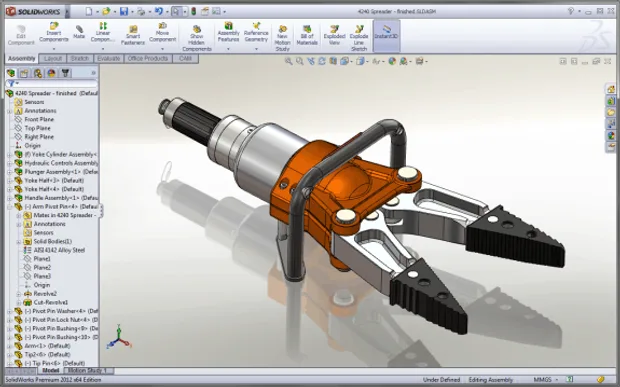Click Show Hidden Components
This screenshot has height=387, width=620.
point(197,38)
